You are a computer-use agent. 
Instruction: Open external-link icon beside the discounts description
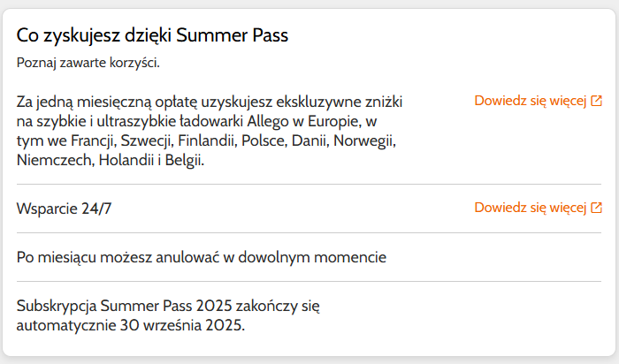(x=596, y=101)
